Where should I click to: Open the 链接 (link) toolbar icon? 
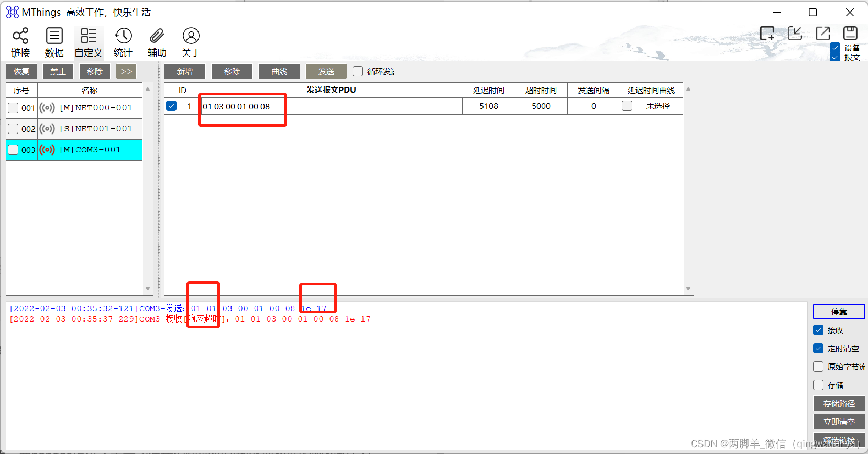pyautogui.click(x=20, y=42)
